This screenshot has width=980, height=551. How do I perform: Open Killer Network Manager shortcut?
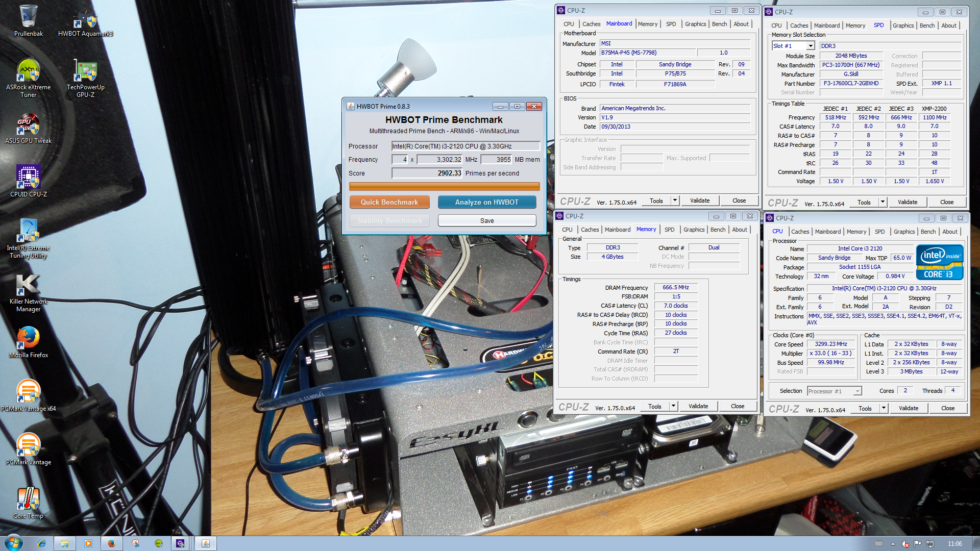tap(29, 293)
